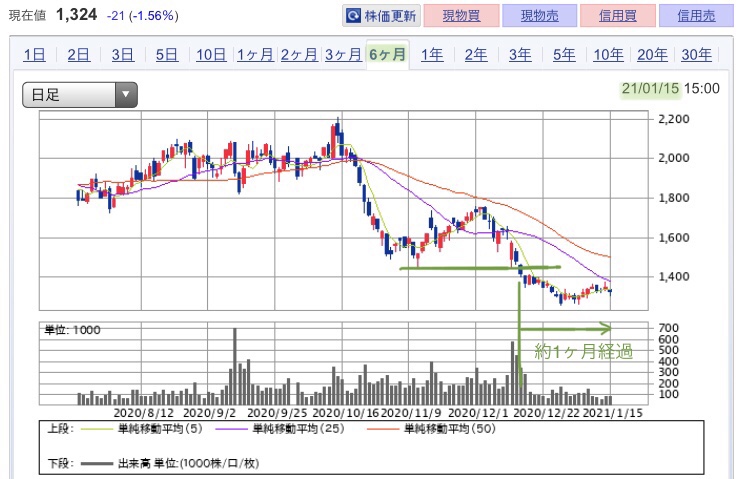The width and height of the screenshot is (749, 479).
Task: Switch to the 1日 period tab
Action: pos(34,55)
